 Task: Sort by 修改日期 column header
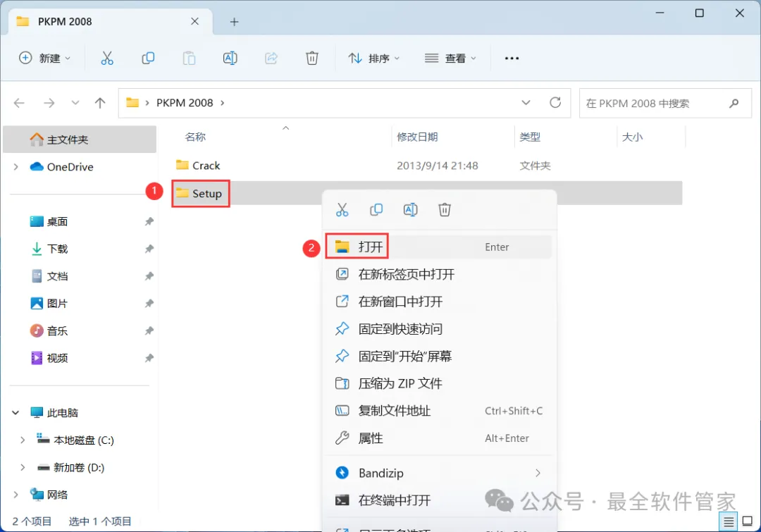pos(417,137)
